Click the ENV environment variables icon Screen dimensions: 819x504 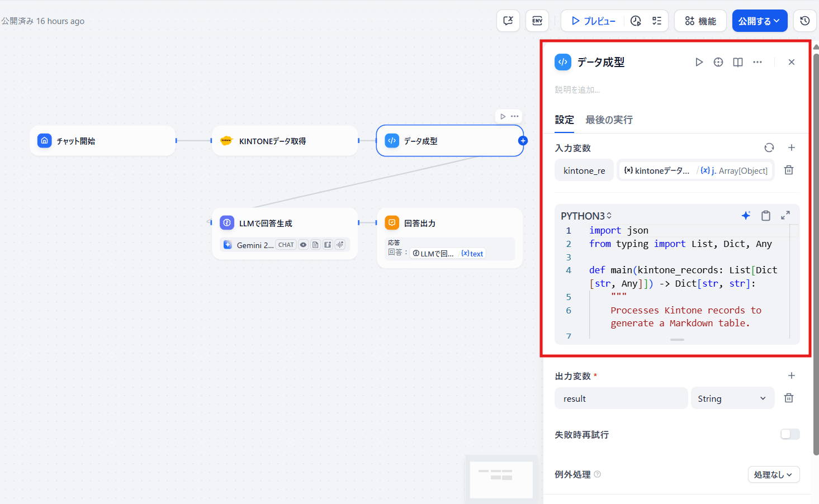click(537, 21)
